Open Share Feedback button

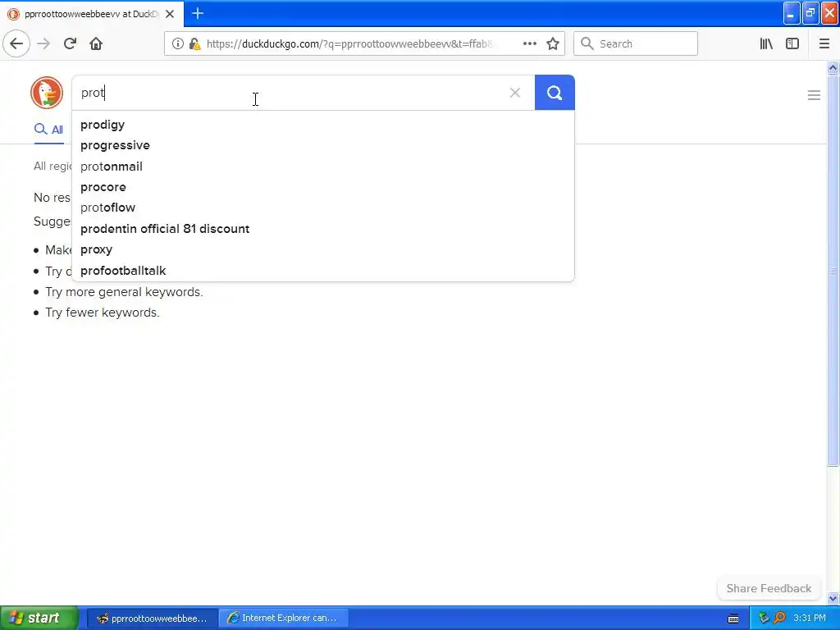coord(768,589)
